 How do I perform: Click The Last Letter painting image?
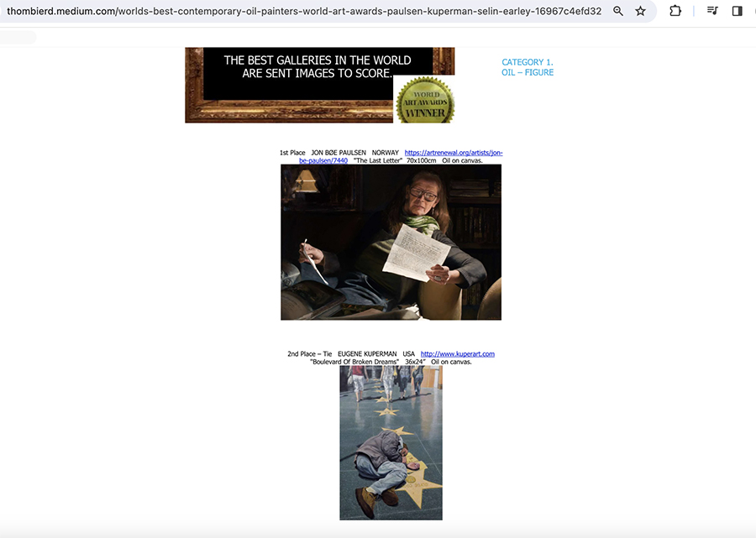[x=391, y=243]
